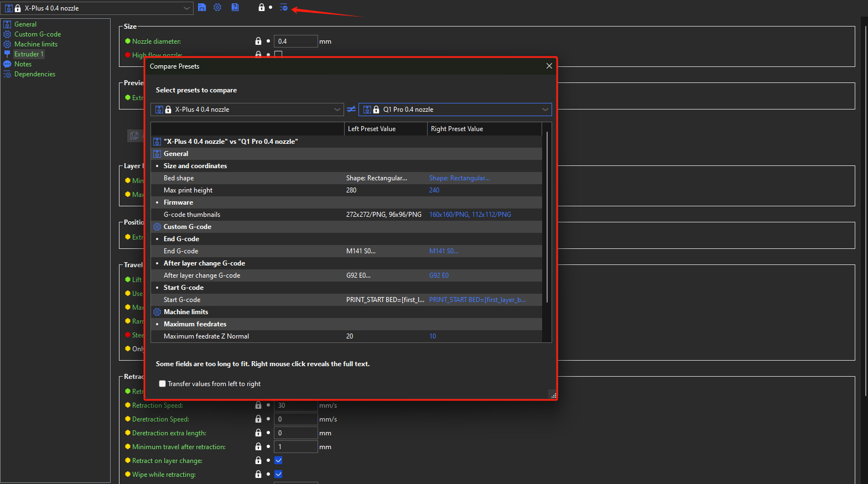The width and height of the screenshot is (868, 484).
Task: Click the Nozzle diameter input field
Action: coord(296,41)
